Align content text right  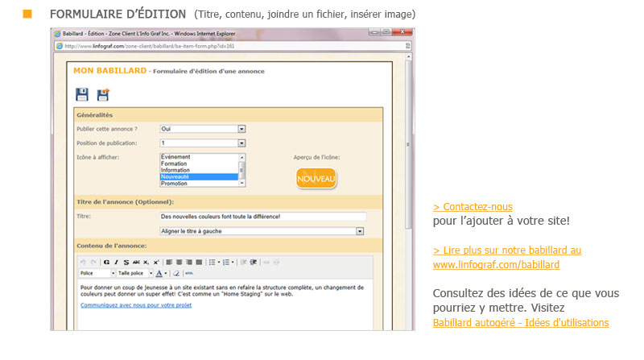click(189, 263)
